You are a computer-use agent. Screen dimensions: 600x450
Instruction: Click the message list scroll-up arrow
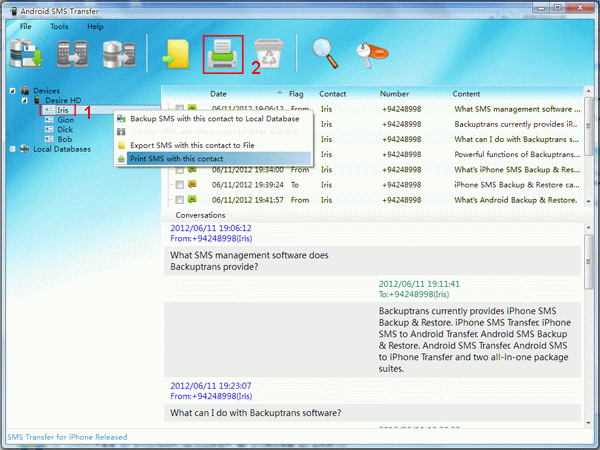click(x=589, y=91)
